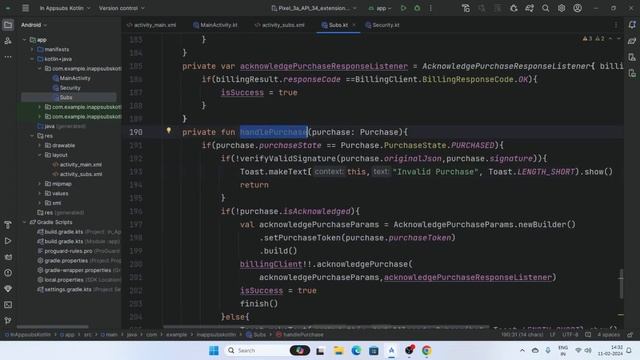Click the project panel horizontal scrollbar
Image resolution: width=640 pixels, height=360 pixels.
point(52,327)
